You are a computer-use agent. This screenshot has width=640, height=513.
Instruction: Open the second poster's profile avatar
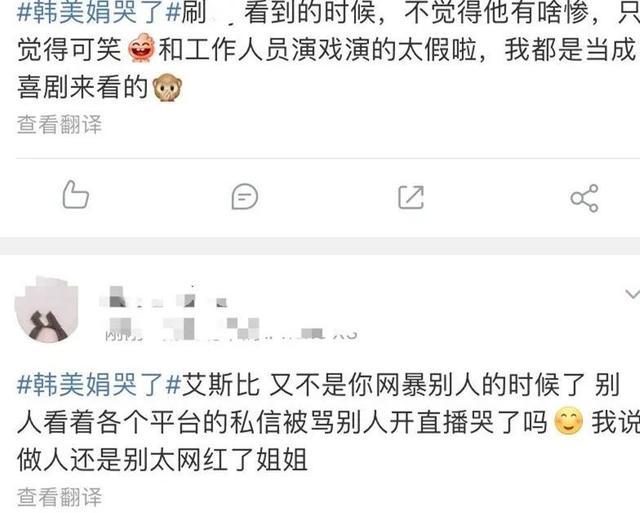point(47,309)
